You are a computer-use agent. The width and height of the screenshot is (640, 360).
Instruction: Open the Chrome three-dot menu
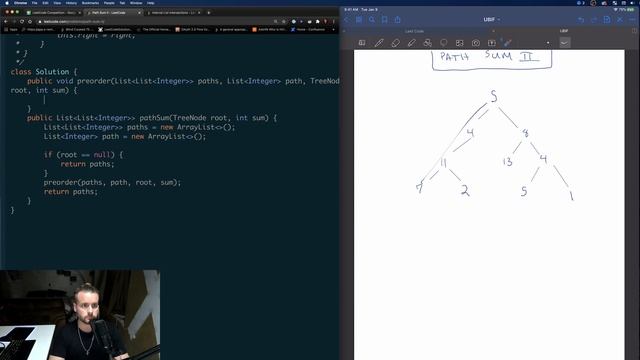click(333, 21)
